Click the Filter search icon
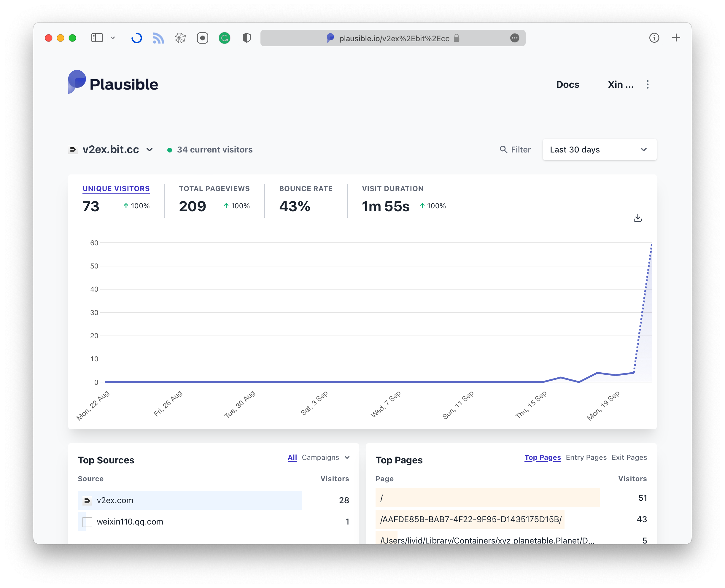This screenshot has width=725, height=588. pos(503,149)
